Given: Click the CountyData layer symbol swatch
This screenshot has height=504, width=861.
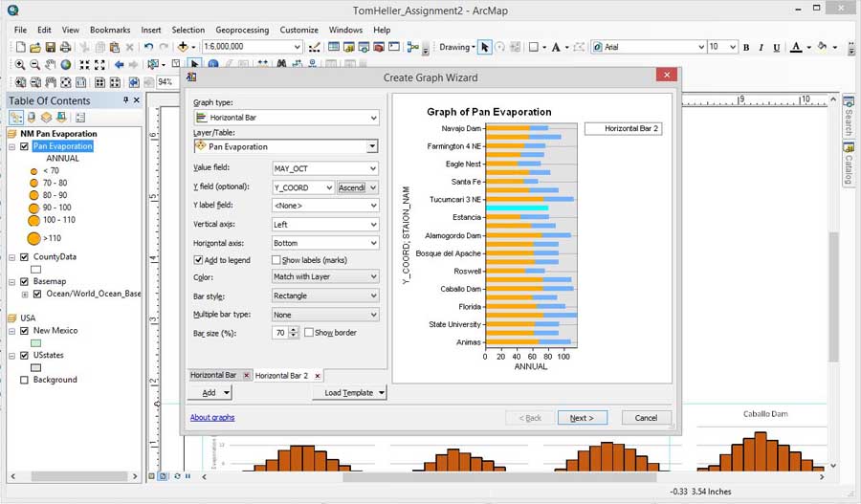Looking at the screenshot, I should pyautogui.click(x=36, y=270).
